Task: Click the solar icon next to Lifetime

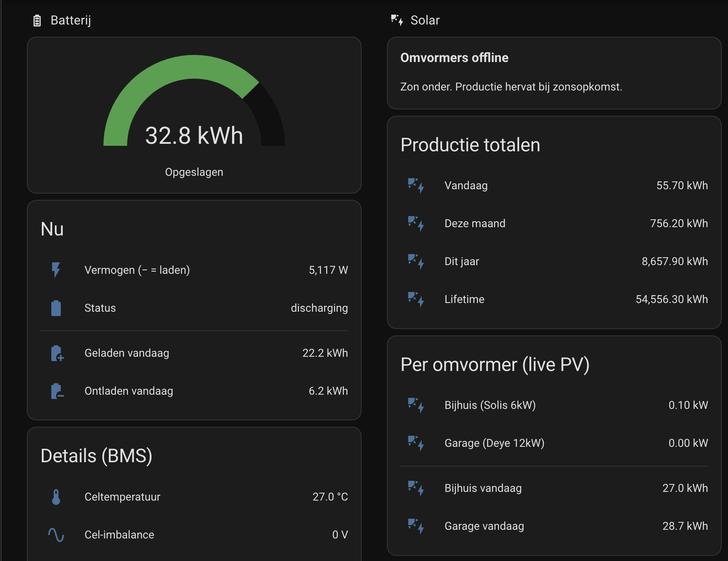Action: pyautogui.click(x=416, y=299)
